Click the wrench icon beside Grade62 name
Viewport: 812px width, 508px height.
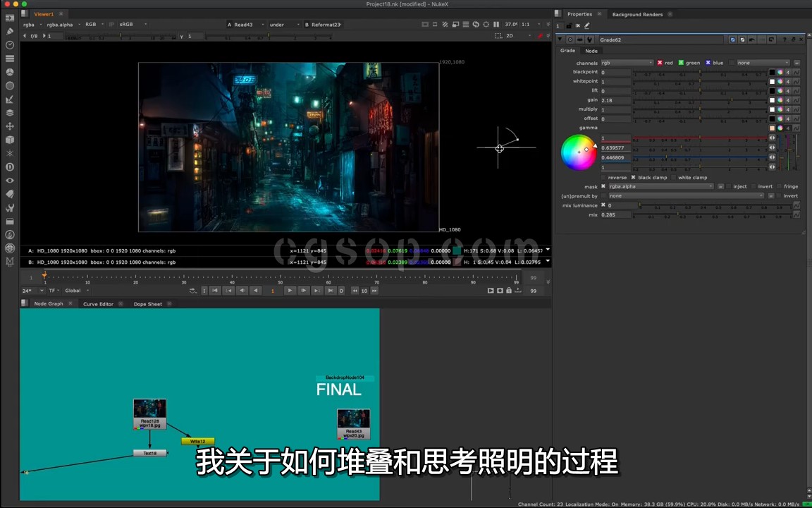click(589, 40)
